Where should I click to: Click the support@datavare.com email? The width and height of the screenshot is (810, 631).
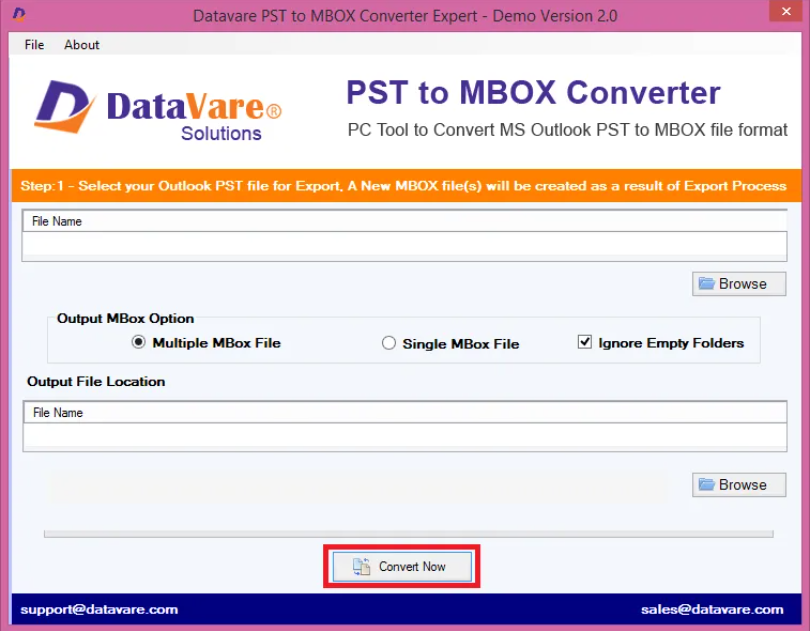pos(99,609)
